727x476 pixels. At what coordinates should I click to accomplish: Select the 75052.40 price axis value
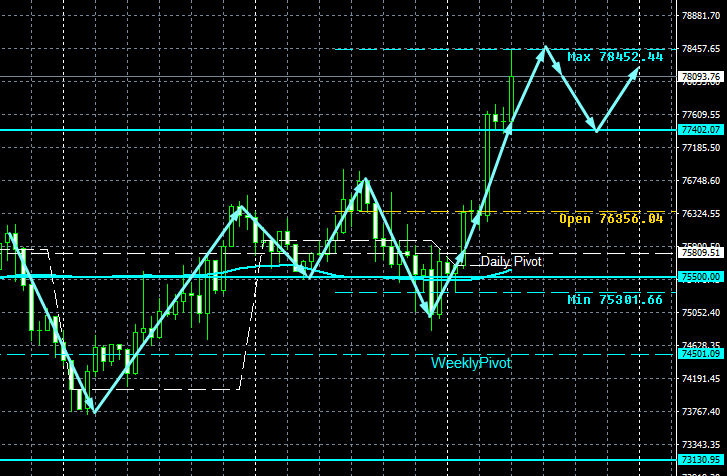coord(701,312)
